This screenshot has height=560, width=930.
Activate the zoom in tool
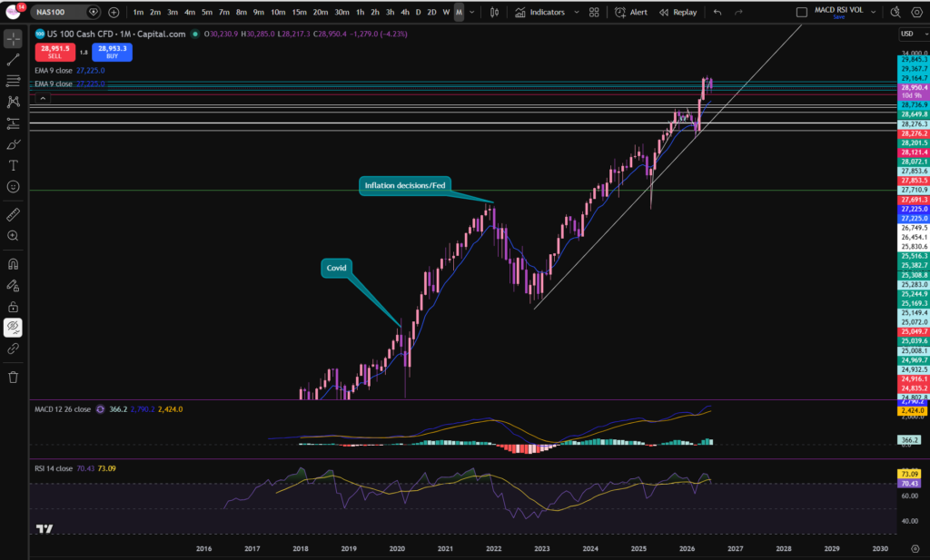13,236
